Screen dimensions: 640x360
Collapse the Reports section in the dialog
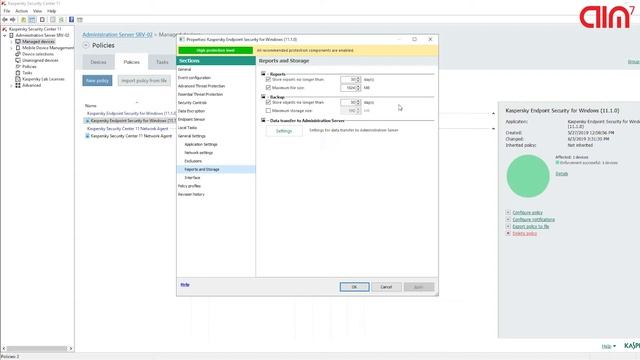[263, 74]
